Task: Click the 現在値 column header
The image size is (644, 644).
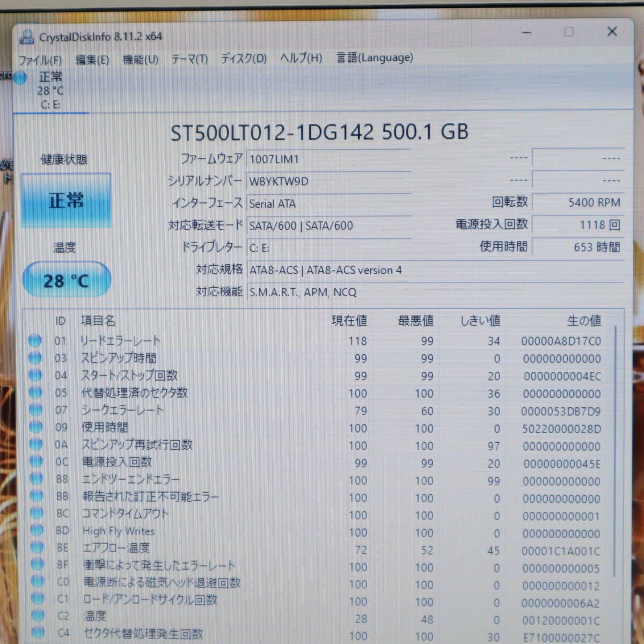Action: pyautogui.click(x=349, y=321)
